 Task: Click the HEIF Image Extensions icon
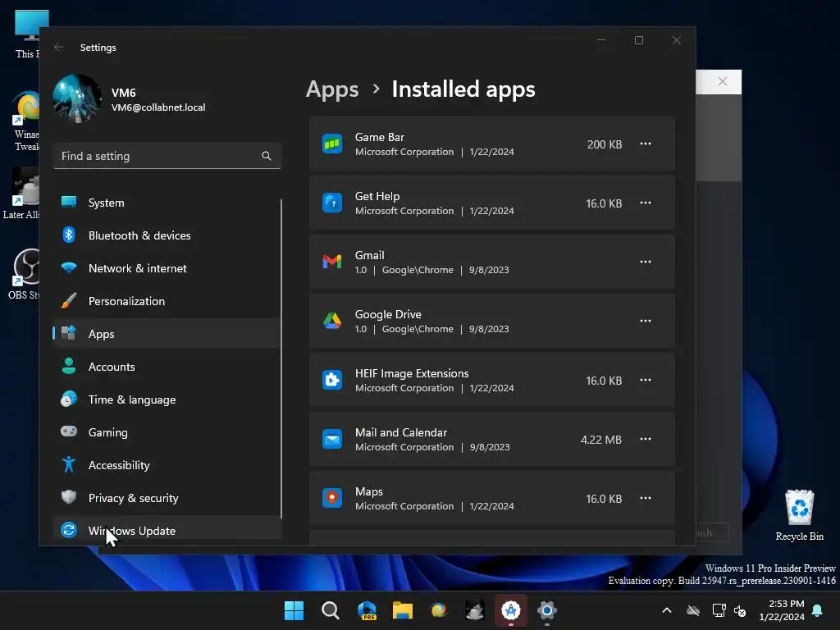(332, 380)
